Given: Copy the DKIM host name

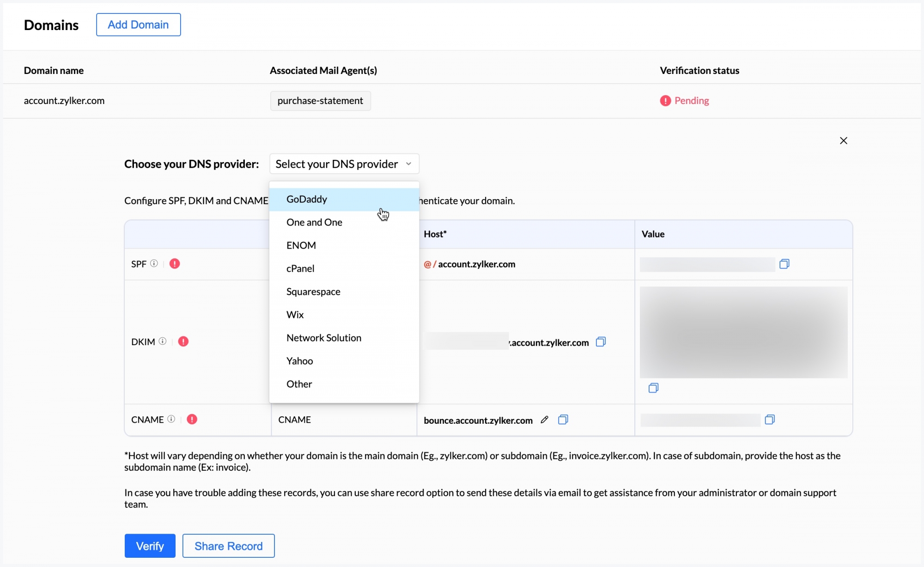Looking at the screenshot, I should [601, 342].
